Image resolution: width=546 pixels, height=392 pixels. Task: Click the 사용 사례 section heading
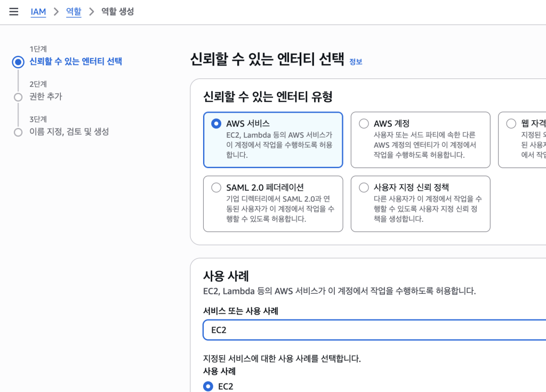226,276
